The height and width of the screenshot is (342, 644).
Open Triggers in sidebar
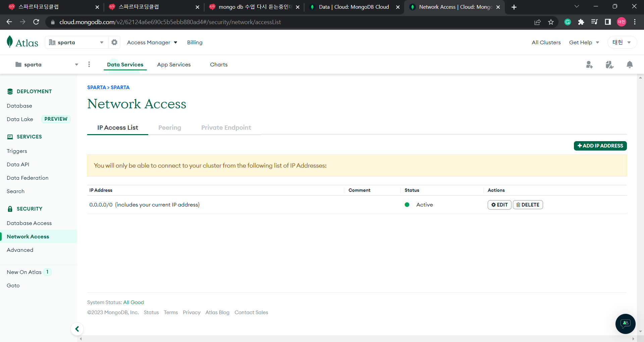pos(17,151)
